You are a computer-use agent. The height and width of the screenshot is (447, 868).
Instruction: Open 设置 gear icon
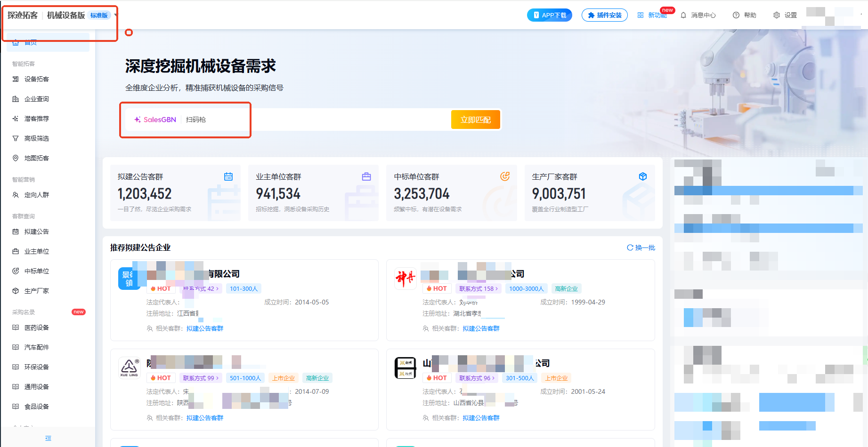(x=777, y=15)
